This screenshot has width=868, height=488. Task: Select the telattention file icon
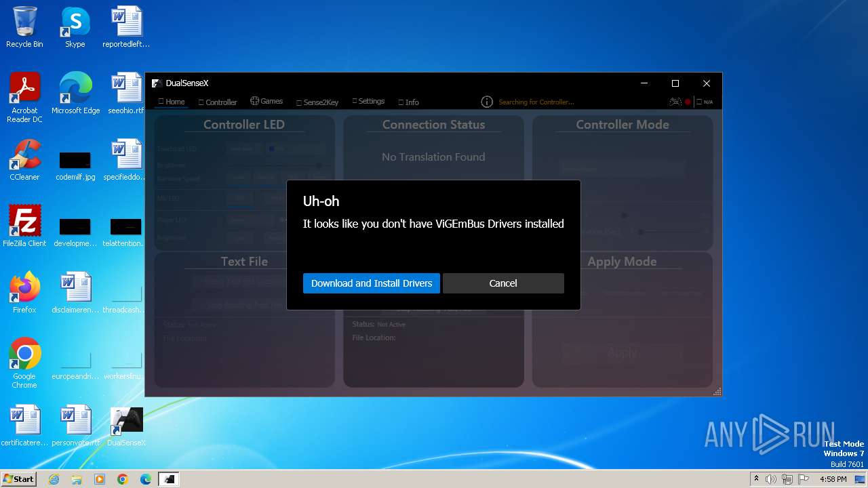point(126,231)
